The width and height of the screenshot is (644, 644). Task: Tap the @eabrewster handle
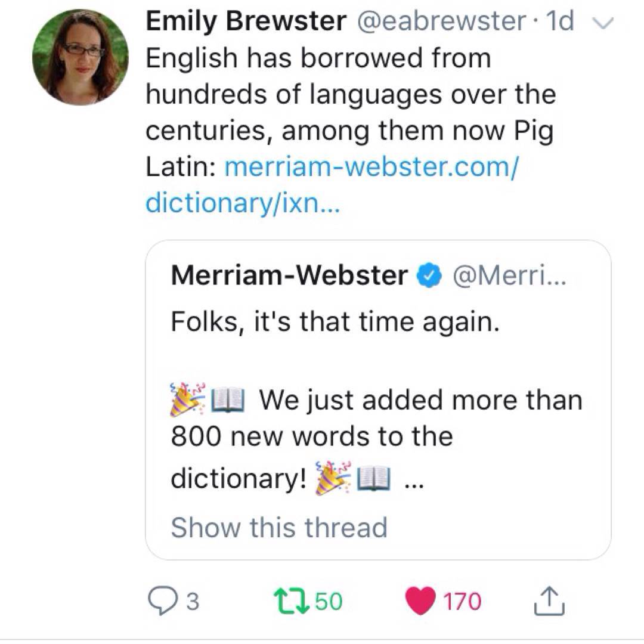click(x=441, y=21)
